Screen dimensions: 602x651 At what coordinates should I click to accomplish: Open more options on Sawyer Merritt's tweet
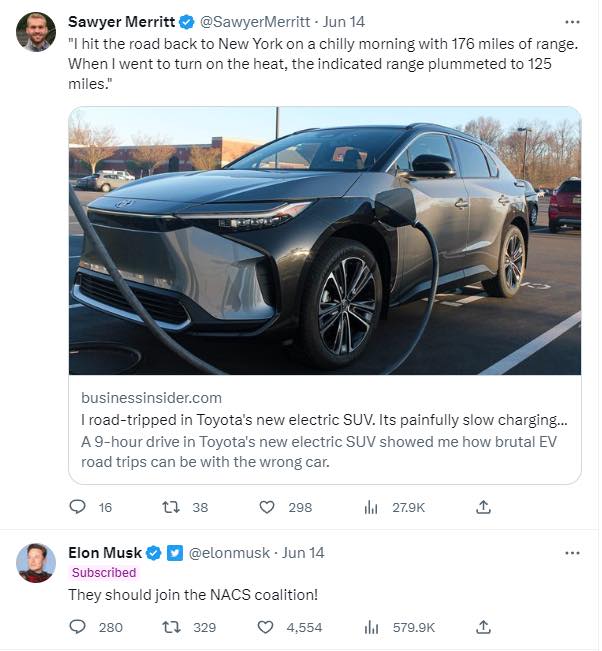(x=573, y=22)
